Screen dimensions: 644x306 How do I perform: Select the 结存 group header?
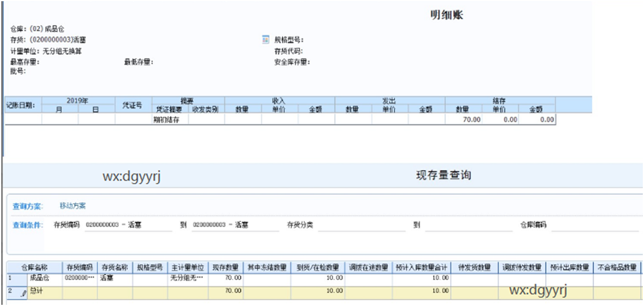pos(500,101)
